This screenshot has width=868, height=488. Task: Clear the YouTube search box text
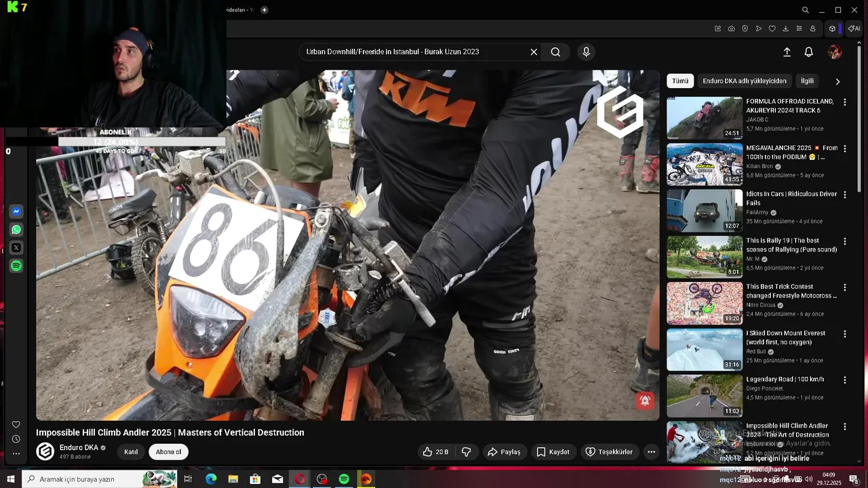coord(534,52)
